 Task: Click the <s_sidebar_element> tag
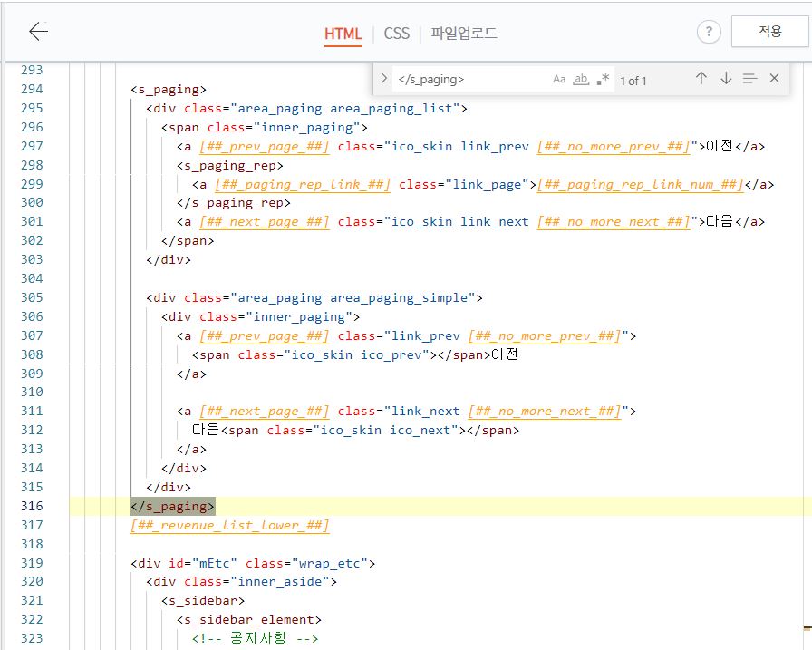click(249, 620)
